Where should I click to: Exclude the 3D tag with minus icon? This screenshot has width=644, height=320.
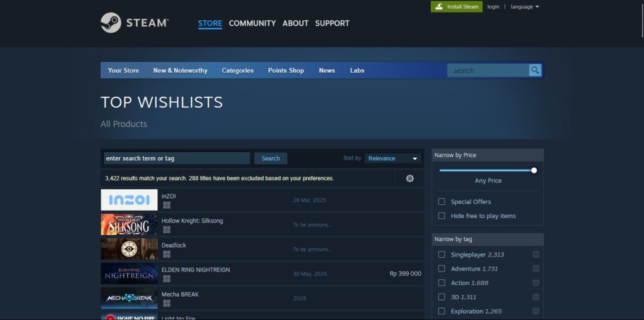tap(536, 297)
